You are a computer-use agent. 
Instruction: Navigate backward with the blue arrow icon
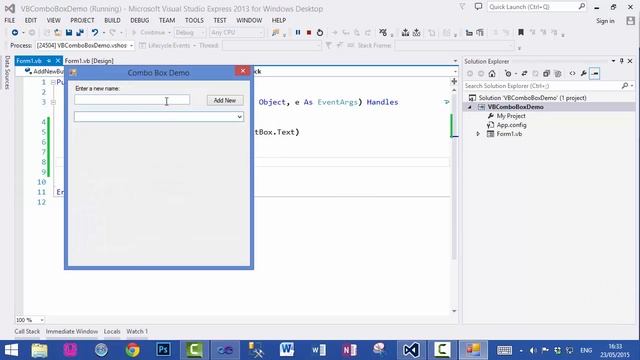[15, 33]
